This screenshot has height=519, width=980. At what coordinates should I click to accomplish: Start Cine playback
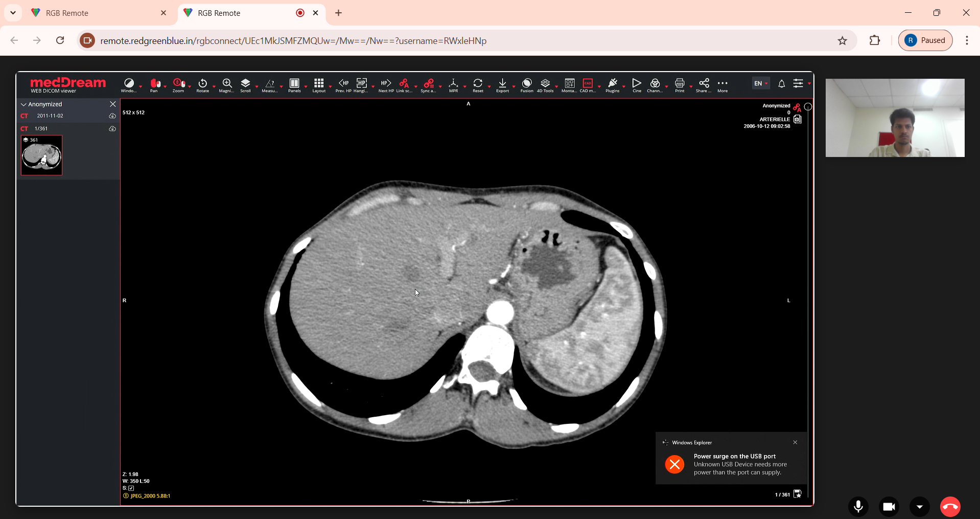tap(637, 84)
